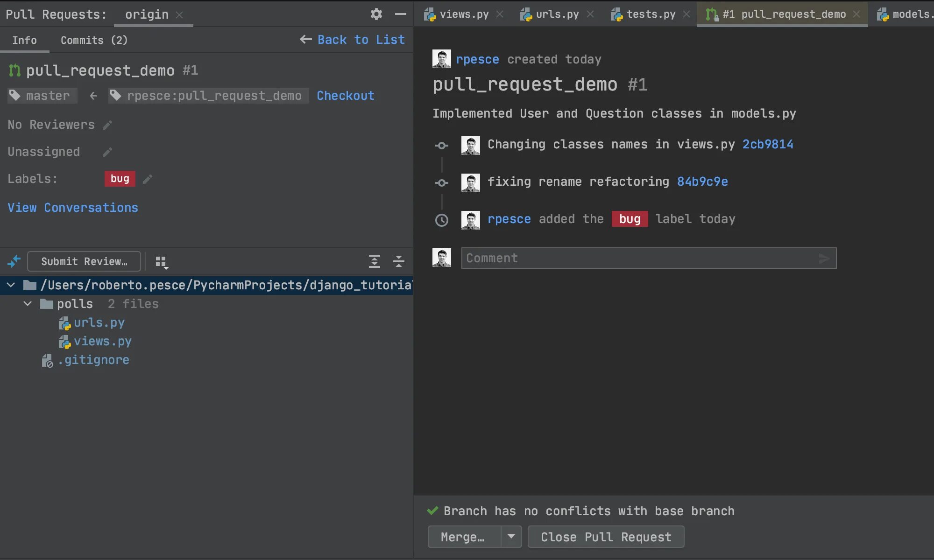The width and height of the screenshot is (934, 560).
Task: Edit assignee with the pencil icon
Action: tap(107, 152)
